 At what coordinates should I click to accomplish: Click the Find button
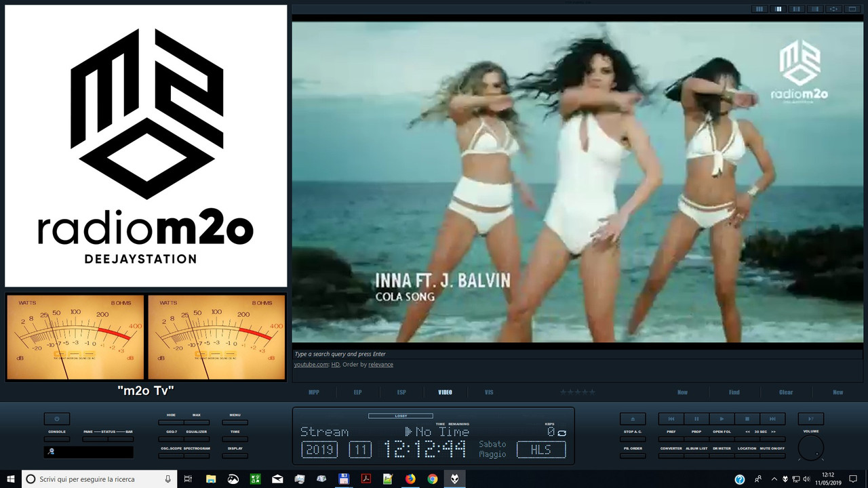[734, 392]
